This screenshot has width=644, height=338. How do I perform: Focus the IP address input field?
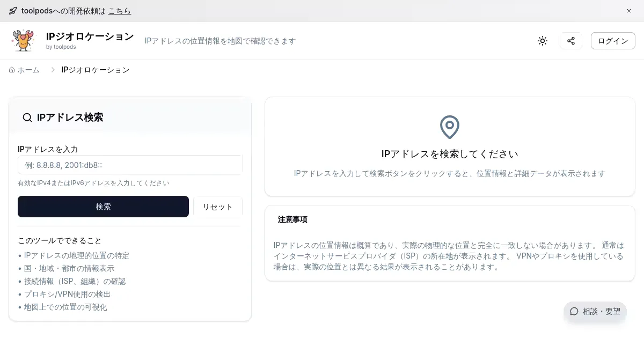click(130, 165)
